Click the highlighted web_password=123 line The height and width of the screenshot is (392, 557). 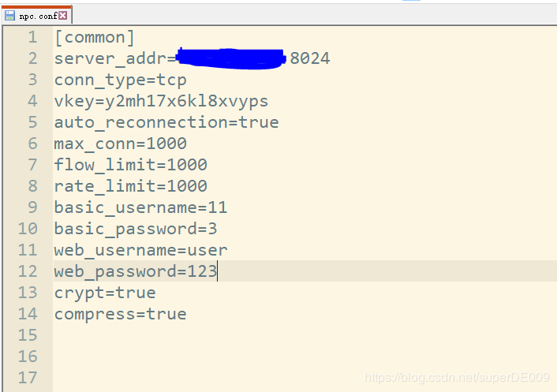pyautogui.click(x=136, y=271)
